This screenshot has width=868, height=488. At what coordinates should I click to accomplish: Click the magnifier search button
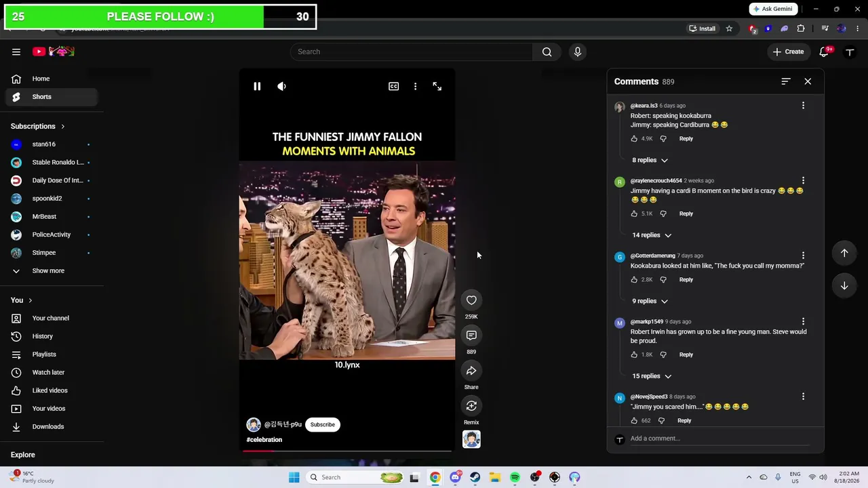547,52
